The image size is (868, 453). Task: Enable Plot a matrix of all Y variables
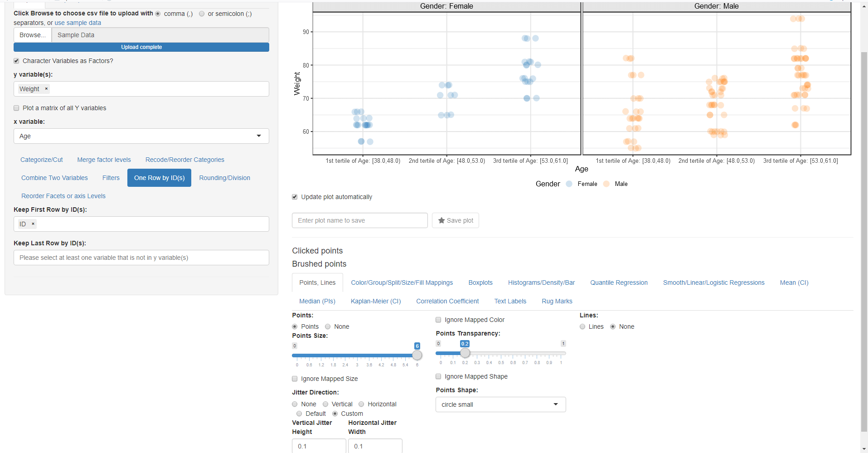(x=16, y=108)
